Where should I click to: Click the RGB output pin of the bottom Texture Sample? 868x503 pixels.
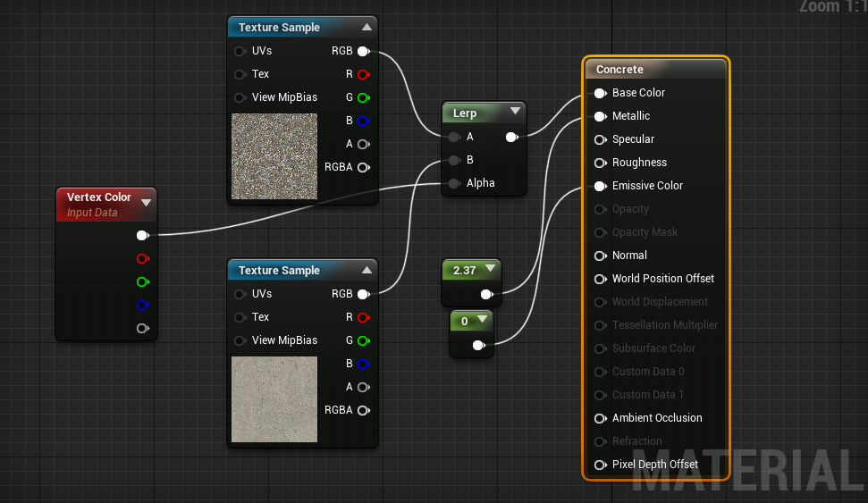click(x=364, y=294)
